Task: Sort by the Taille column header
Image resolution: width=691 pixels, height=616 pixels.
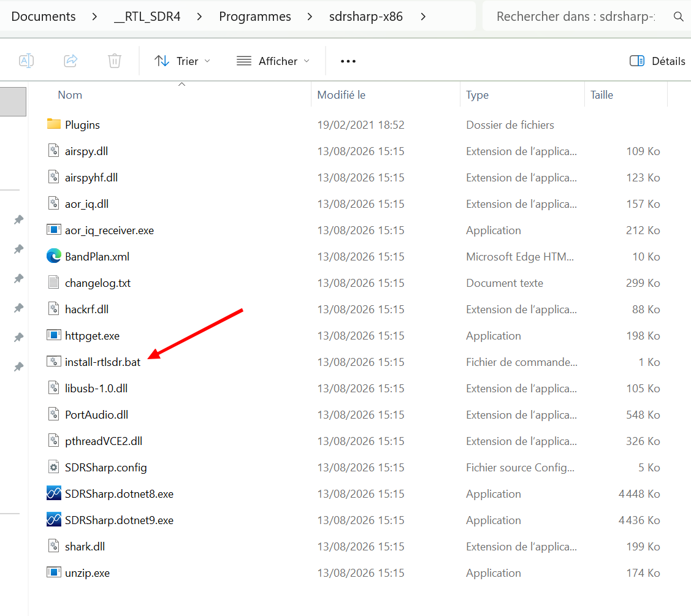Action: coord(601,95)
